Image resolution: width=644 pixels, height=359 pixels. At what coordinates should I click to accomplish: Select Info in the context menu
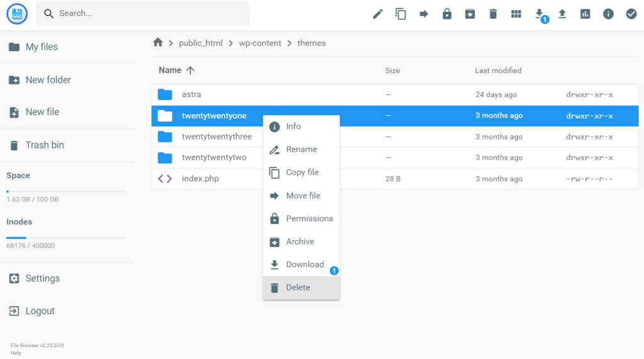(x=301, y=126)
